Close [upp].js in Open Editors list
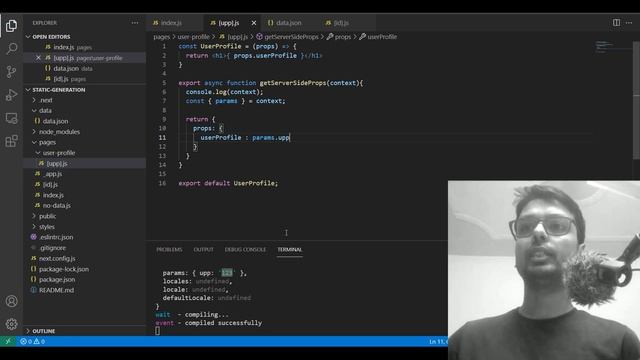 coord(38,58)
